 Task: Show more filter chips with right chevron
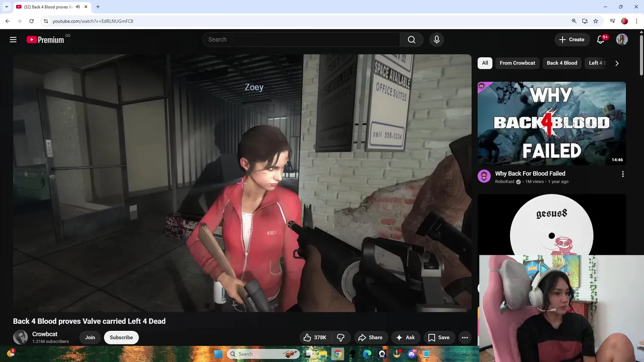(617, 63)
